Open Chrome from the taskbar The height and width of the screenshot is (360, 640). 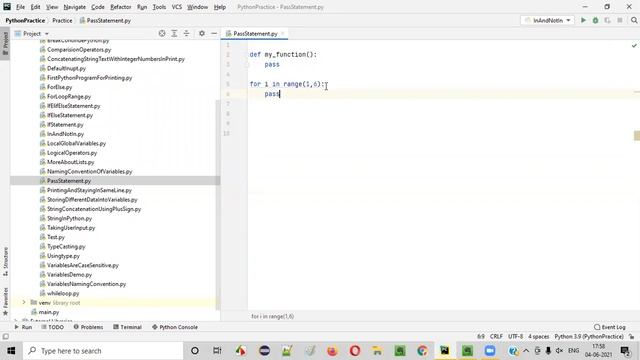422,351
